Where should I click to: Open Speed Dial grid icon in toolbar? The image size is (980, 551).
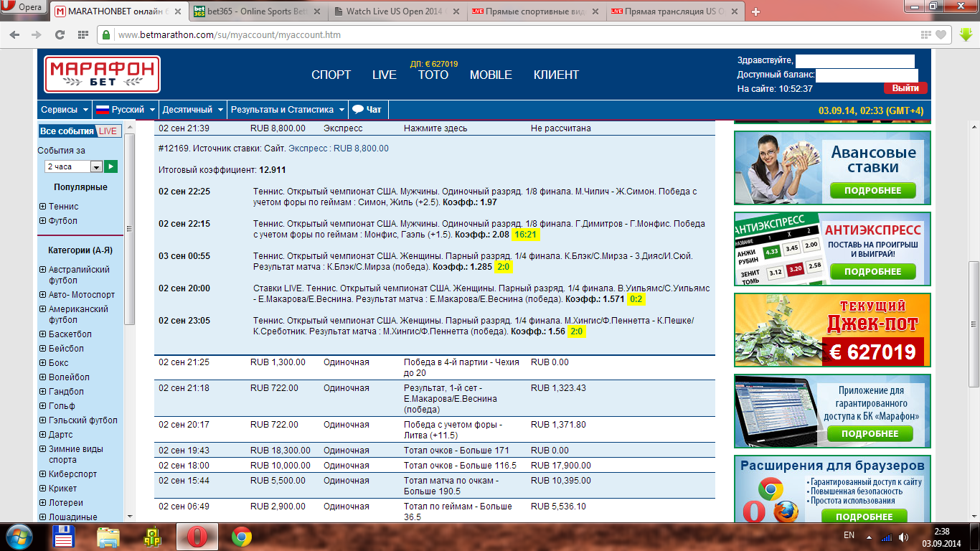pyautogui.click(x=83, y=35)
